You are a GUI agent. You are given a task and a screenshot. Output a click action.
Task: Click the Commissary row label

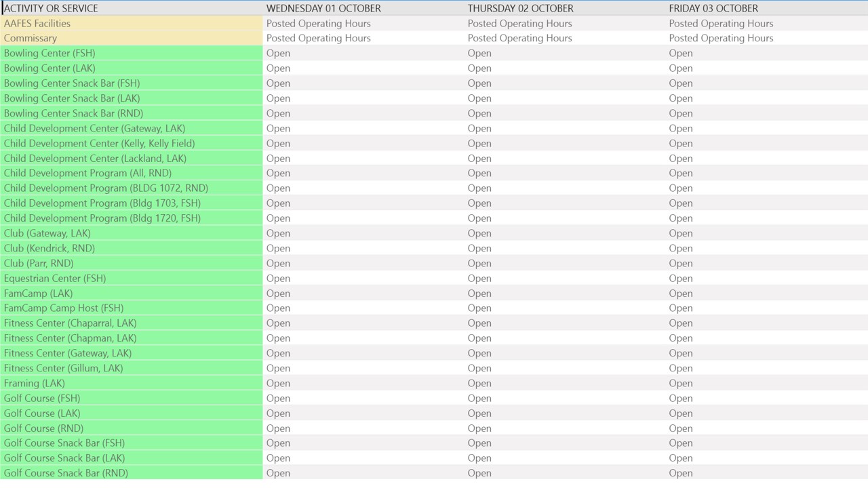(x=31, y=38)
